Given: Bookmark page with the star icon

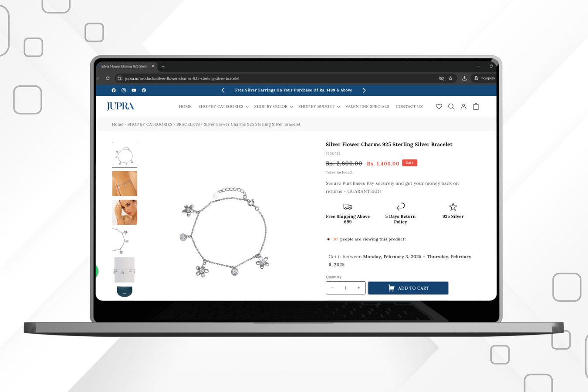Looking at the screenshot, I should 451,78.
